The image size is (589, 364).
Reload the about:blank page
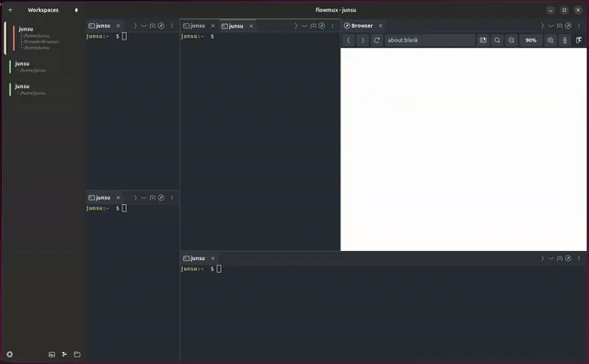376,40
